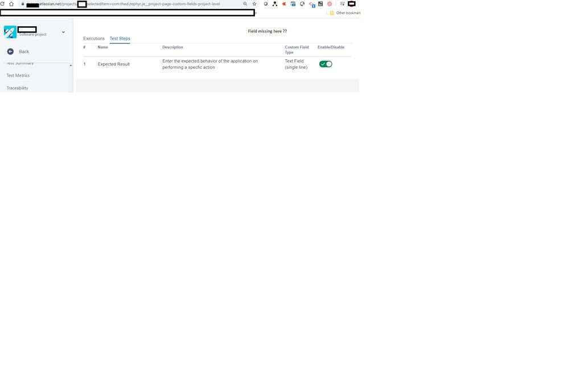Select the Expected Result step row

click(113, 64)
